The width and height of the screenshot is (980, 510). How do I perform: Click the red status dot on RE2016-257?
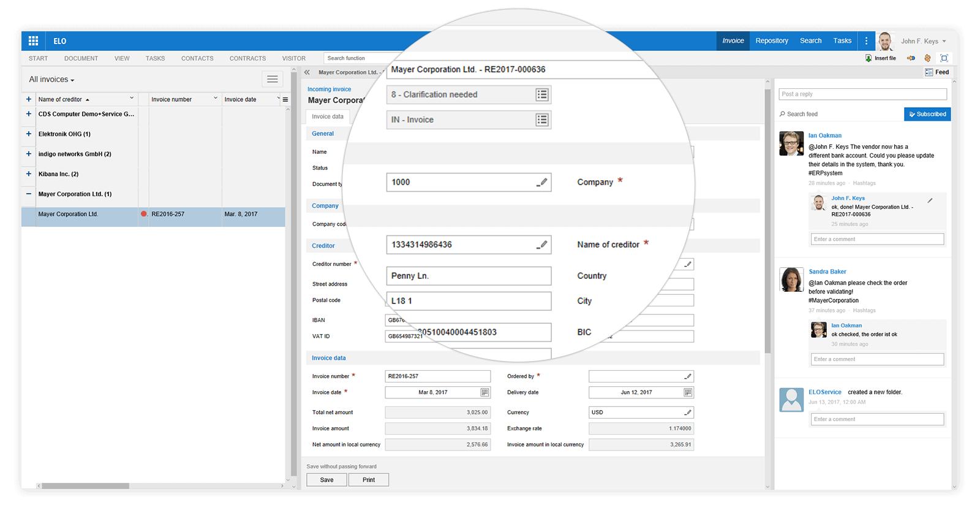[x=144, y=214]
